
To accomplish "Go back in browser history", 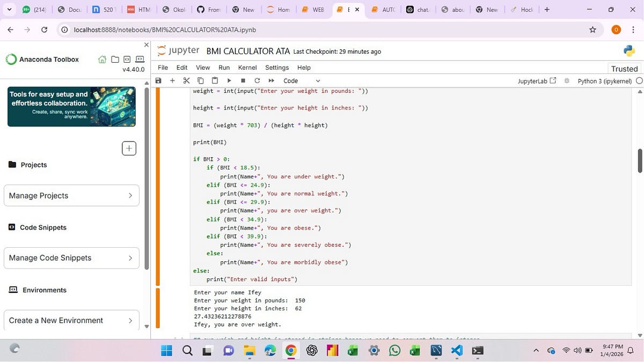I will (x=10, y=29).
